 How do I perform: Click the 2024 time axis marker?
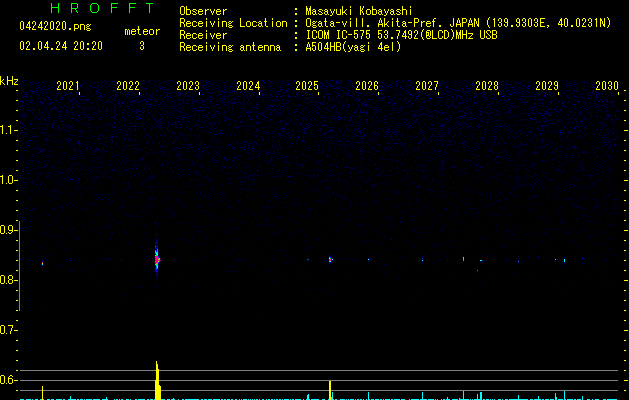pyautogui.click(x=248, y=86)
